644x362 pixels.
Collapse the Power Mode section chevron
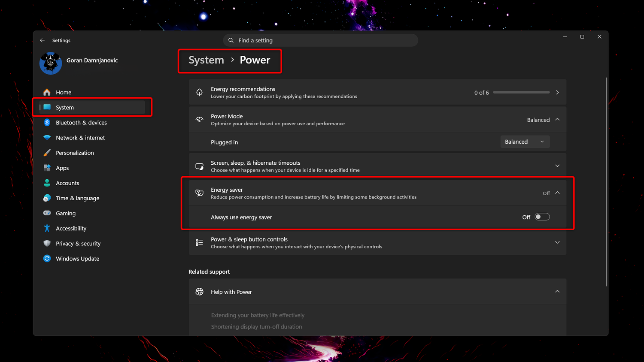coord(557,119)
